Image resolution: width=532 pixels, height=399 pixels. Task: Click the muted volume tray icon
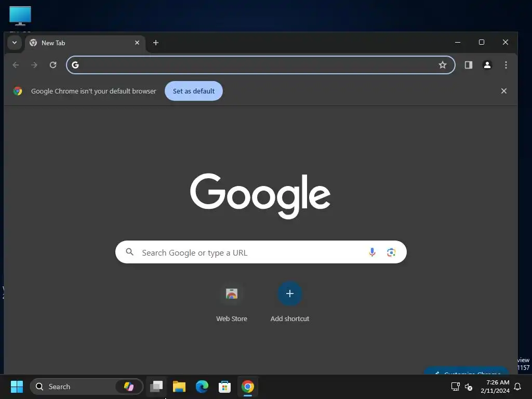[x=469, y=387]
